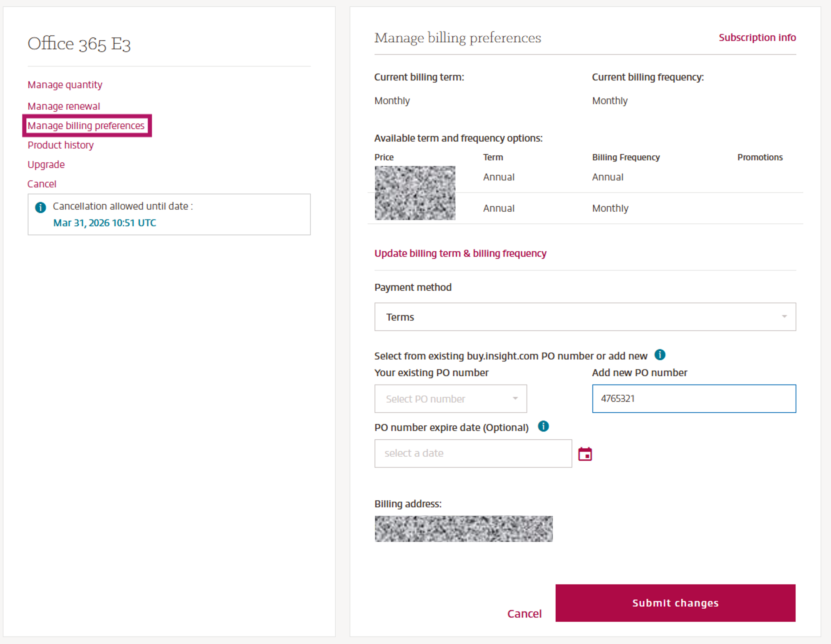Open the Payment method Terms dropdown
The height and width of the screenshot is (644, 831).
[585, 317]
